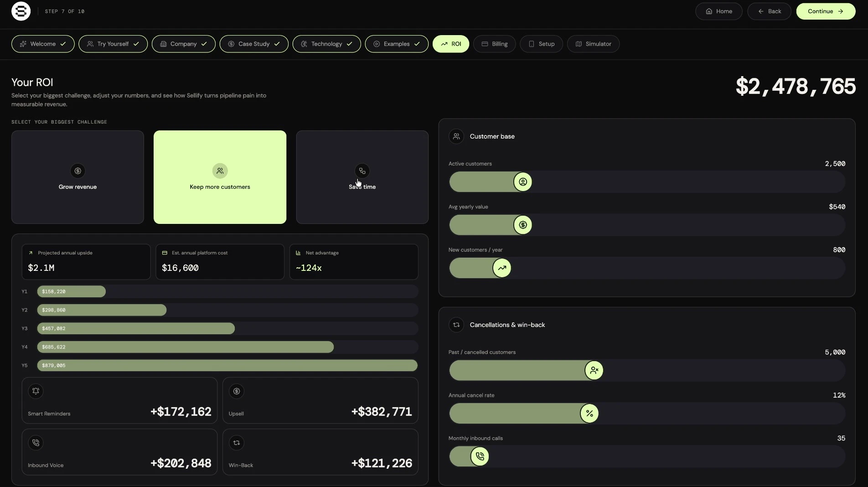Click the $2.1M projected upside value
868x487 pixels.
point(41,268)
